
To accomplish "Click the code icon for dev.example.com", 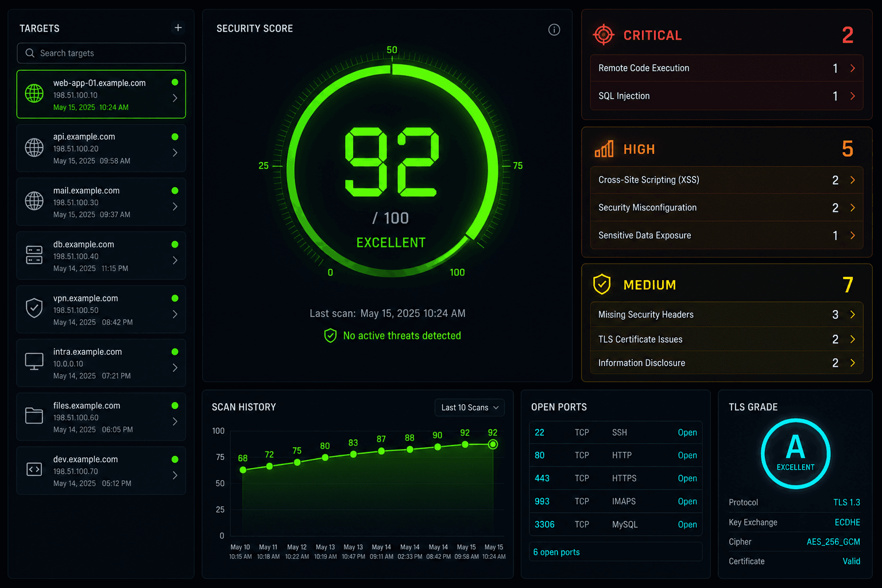I will (x=34, y=469).
